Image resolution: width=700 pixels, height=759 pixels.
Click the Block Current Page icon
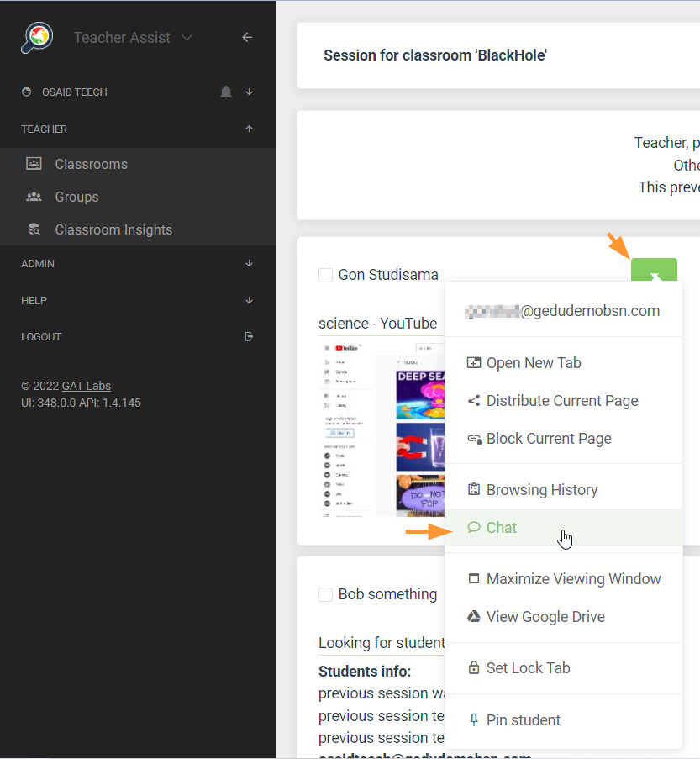point(473,439)
